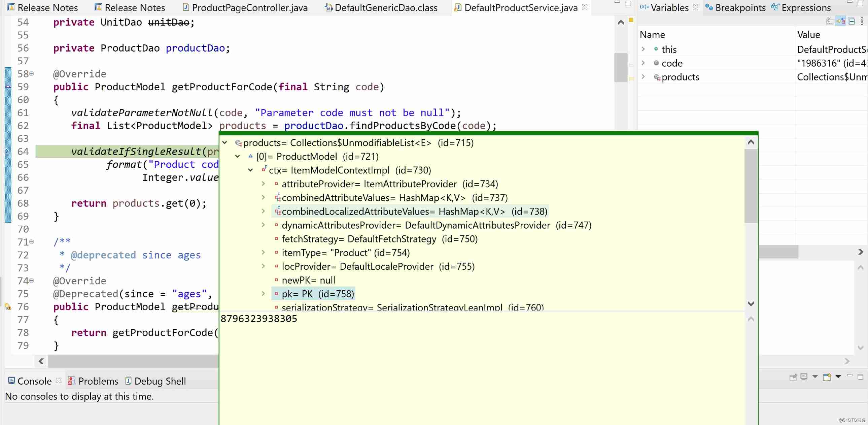
Task: Click the ctx final field icon
Action: (264, 169)
